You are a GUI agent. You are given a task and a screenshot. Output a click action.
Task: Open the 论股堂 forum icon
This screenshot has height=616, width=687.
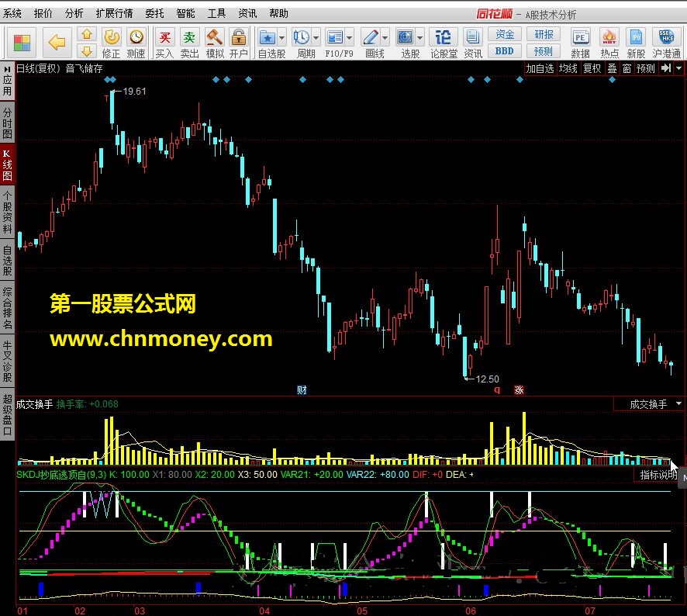(x=443, y=37)
